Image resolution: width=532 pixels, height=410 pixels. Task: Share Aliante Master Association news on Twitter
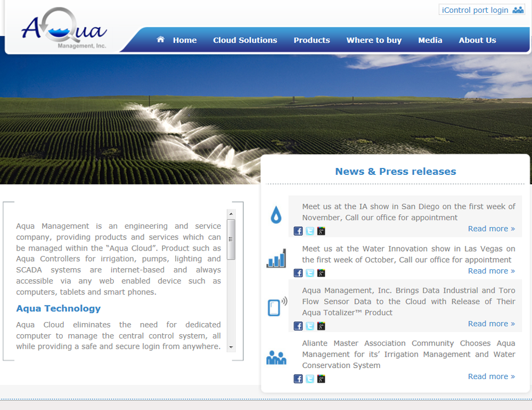point(310,379)
